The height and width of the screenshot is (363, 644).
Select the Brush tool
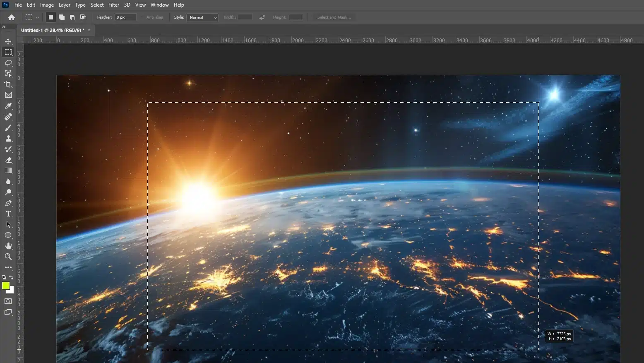8,127
